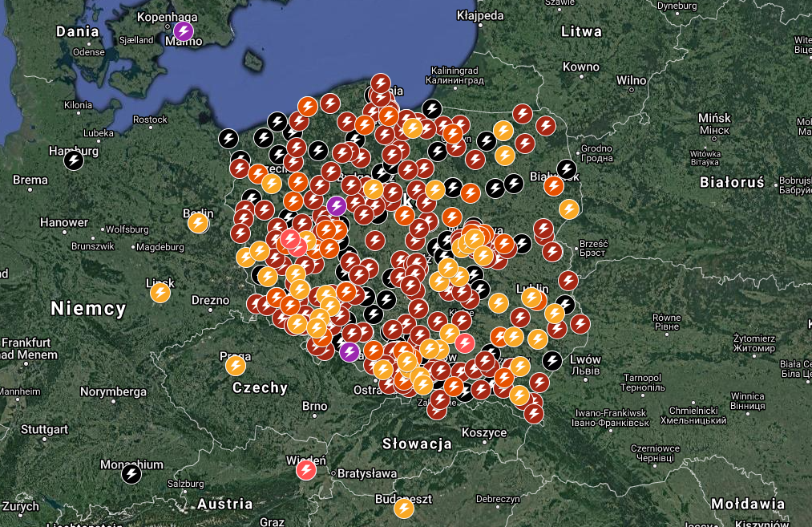Click the Wilno city label
This screenshot has height=527, width=812.
632,80
